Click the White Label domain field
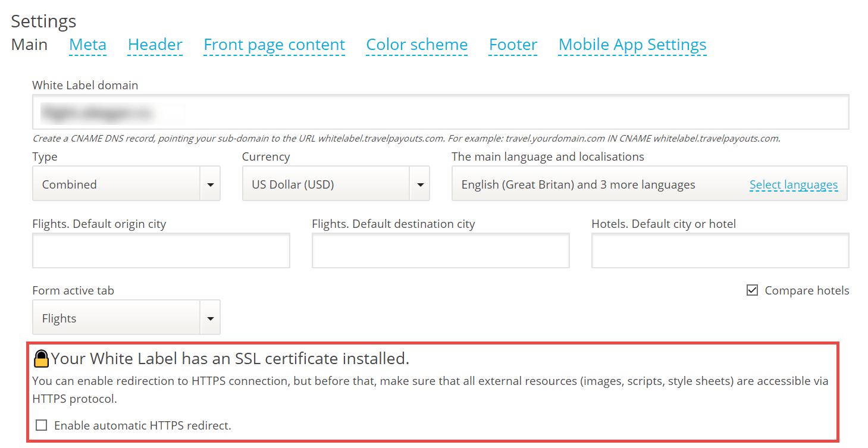Image resolution: width=868 pixels, height=448 pixels. [x=440, y=112]
